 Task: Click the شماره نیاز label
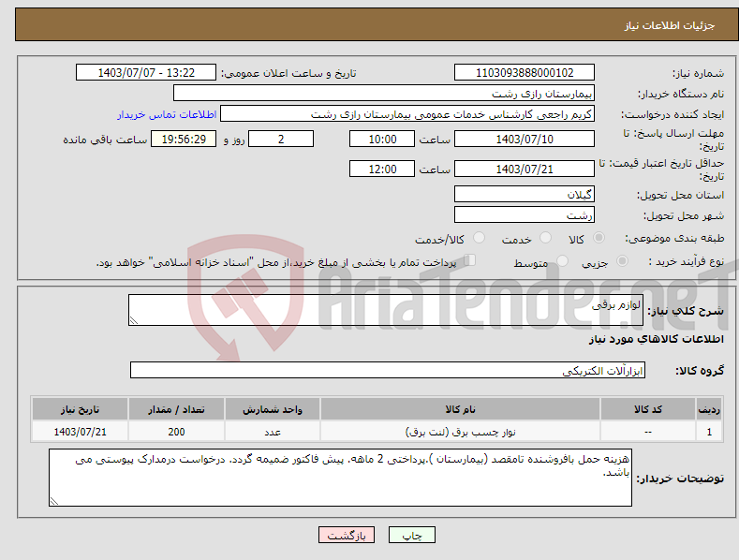click(698, 74)
